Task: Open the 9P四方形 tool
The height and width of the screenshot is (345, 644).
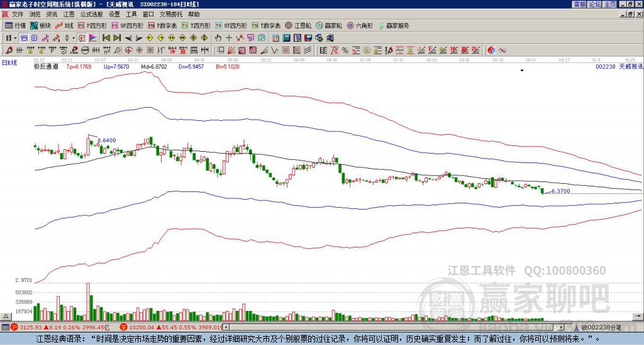Action: pos(127,25)
